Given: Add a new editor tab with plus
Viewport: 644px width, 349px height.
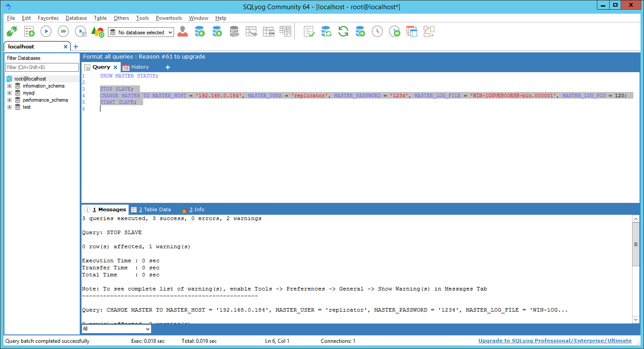Looking at the screenshot, I should (167, 67).
